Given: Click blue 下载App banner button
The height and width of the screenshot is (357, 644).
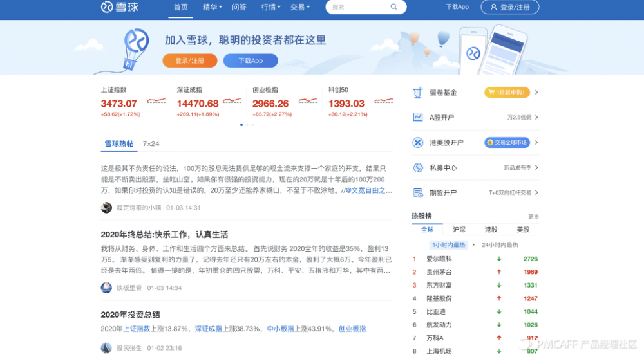Looking at the screenshot, I should tap(251, 60).
